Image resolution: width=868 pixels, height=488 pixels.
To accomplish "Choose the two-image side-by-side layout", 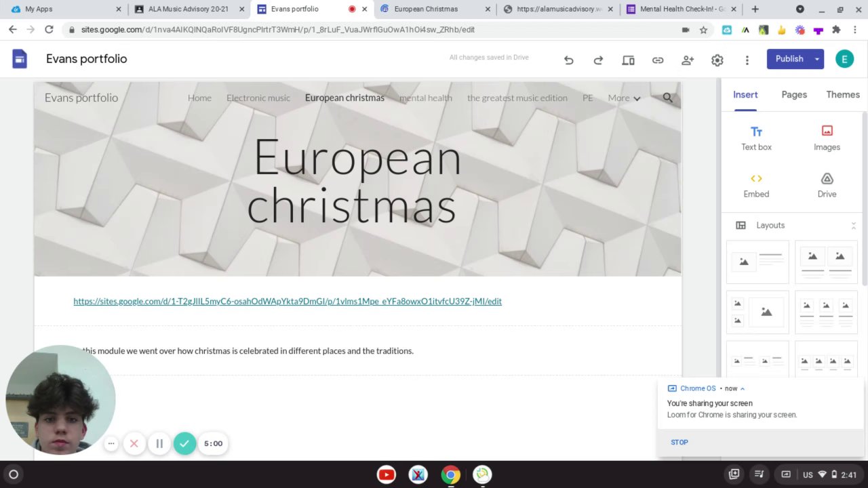I will [826, 262].
